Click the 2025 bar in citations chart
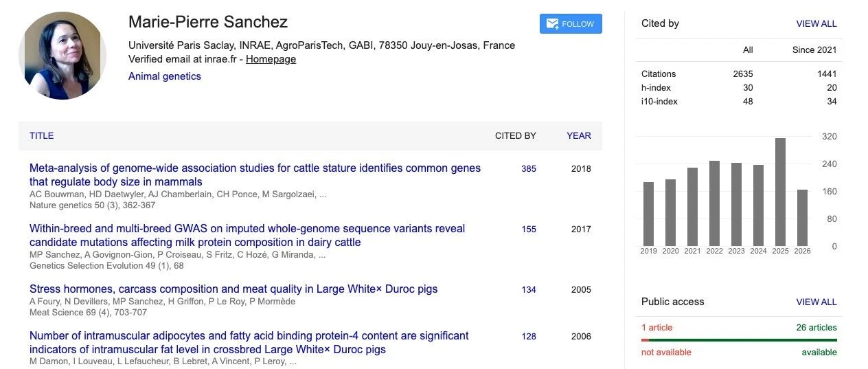The width and height of the screenshot is (868, 369). [x=780, y=192]
